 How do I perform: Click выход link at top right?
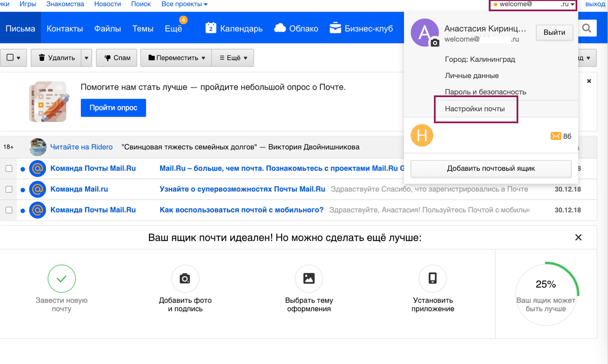(595, 4)
